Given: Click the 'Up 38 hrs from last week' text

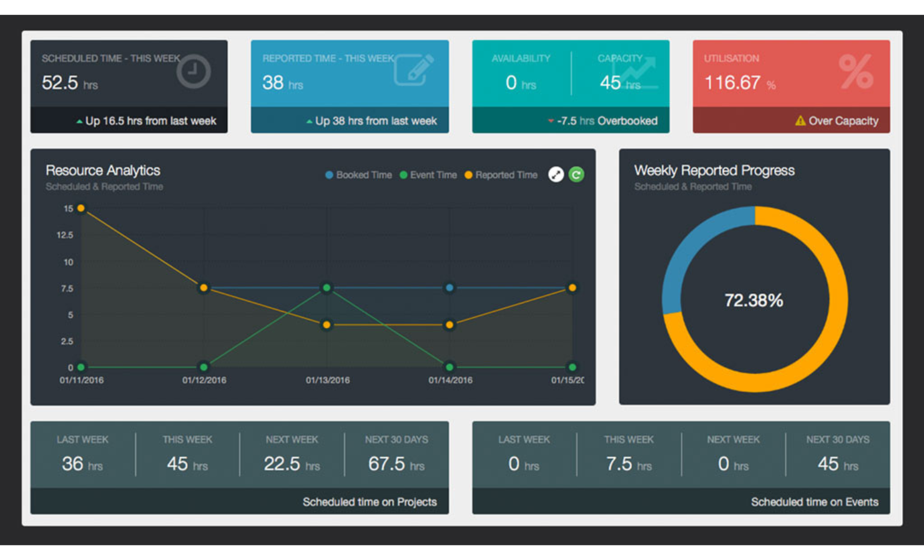Looking at the screenshot, I should 376,121.
